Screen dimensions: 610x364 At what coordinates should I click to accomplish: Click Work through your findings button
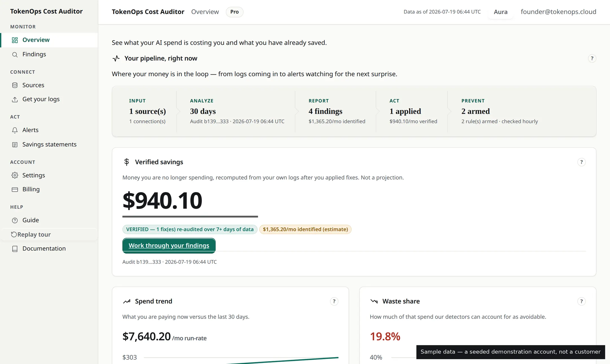[169, 245]
